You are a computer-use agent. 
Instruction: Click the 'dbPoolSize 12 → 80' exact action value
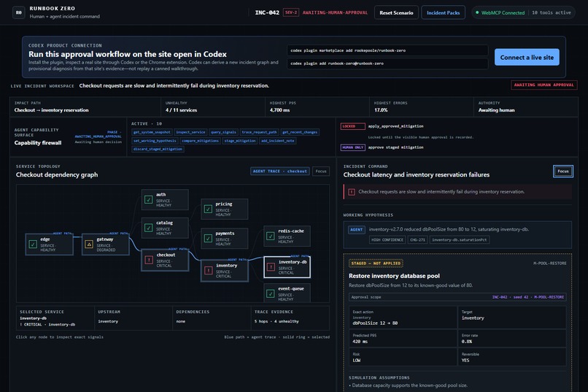(375, 323)
